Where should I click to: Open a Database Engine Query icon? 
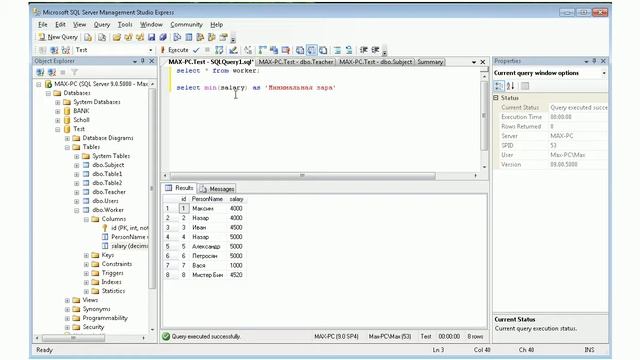(88, 38)
